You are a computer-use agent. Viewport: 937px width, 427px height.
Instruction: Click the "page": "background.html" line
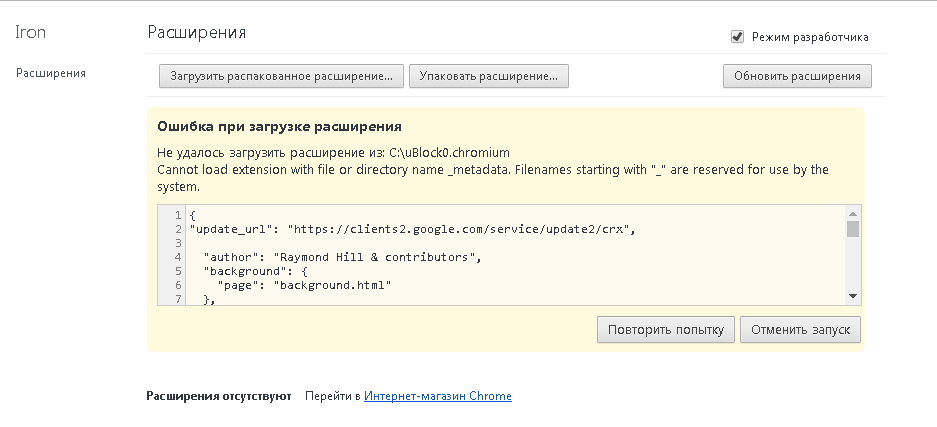click(304, 285)
